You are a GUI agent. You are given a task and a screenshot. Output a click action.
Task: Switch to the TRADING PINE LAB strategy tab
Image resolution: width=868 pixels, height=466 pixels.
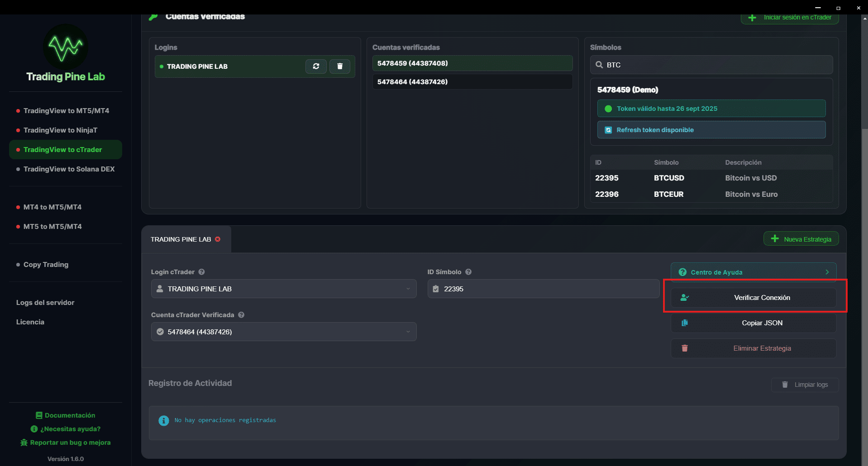[x=181, y=239]
